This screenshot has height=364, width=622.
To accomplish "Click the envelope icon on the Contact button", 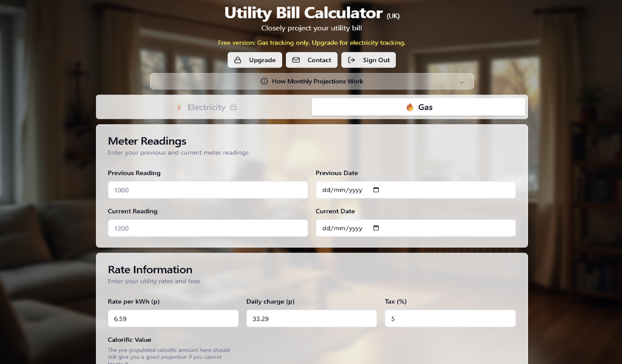I will click(296, 59).
